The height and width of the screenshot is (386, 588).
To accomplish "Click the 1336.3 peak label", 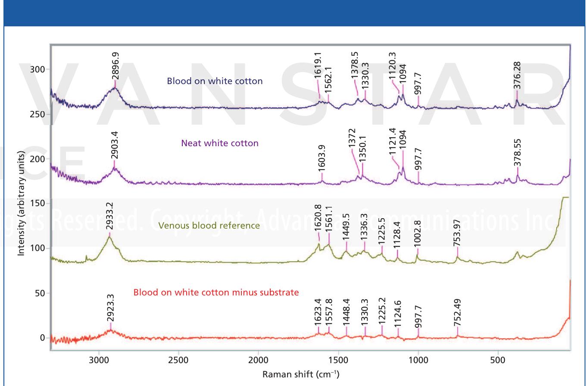I will 365,226.
